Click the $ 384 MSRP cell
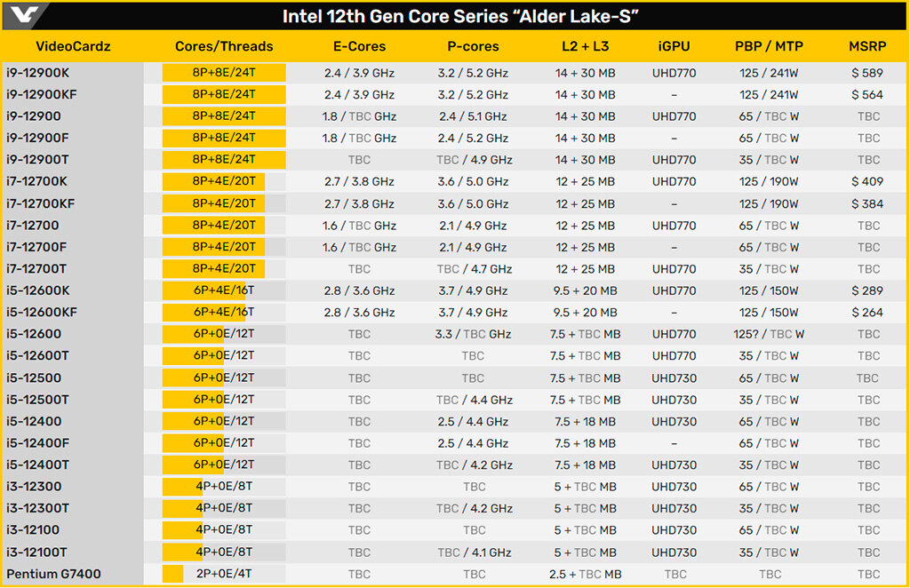The image size is (910, 588). (867, 204)
